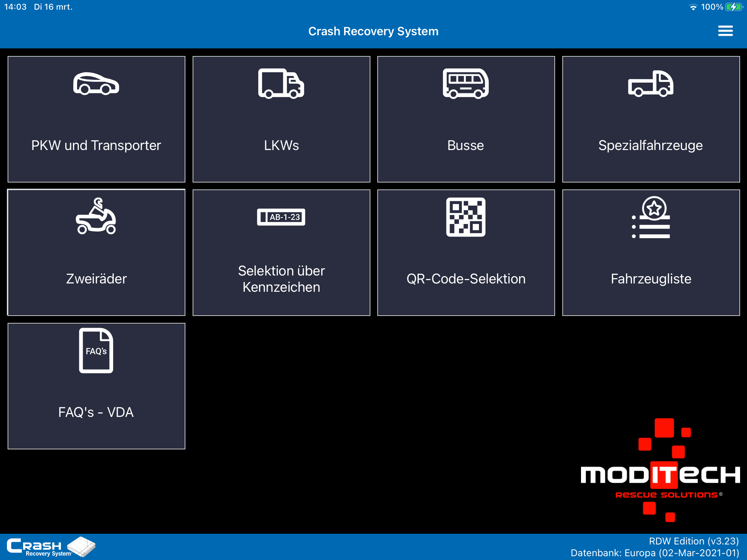Tap the 14:03 clock in status bar

(x=15, y=7)
